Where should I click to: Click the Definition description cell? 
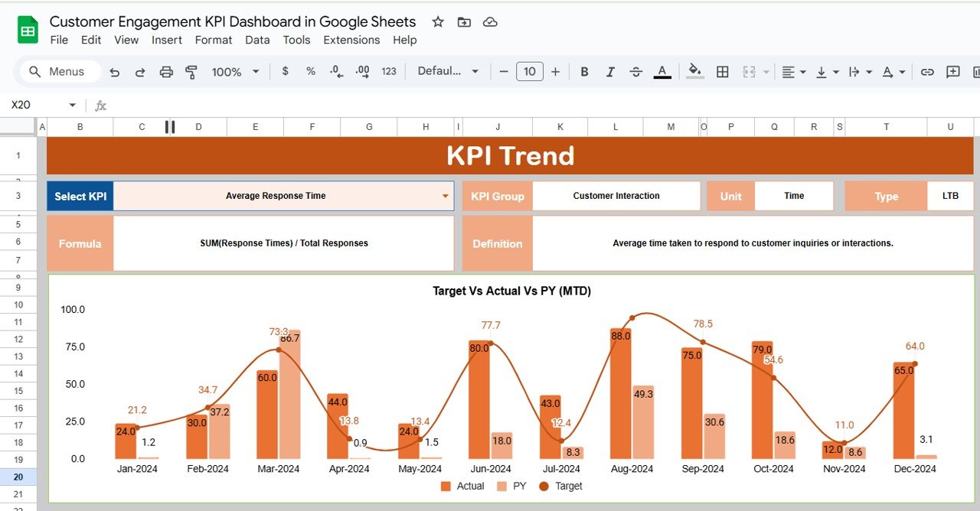pos(753,243)
